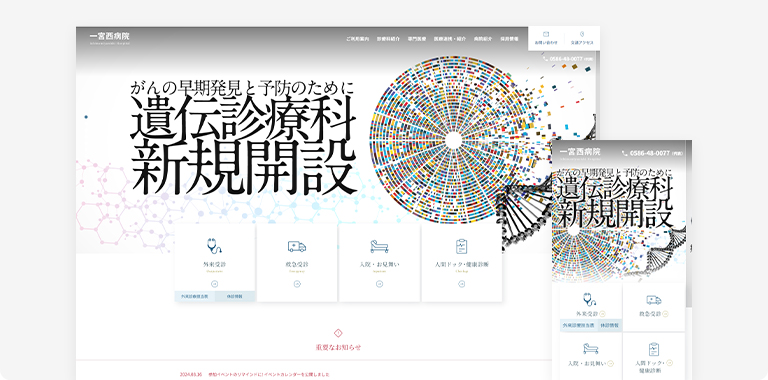Select the hospital bed icon for 入院・お見舞い
Image resolution: width=768 pixels, height=380 pixels.
379,246
